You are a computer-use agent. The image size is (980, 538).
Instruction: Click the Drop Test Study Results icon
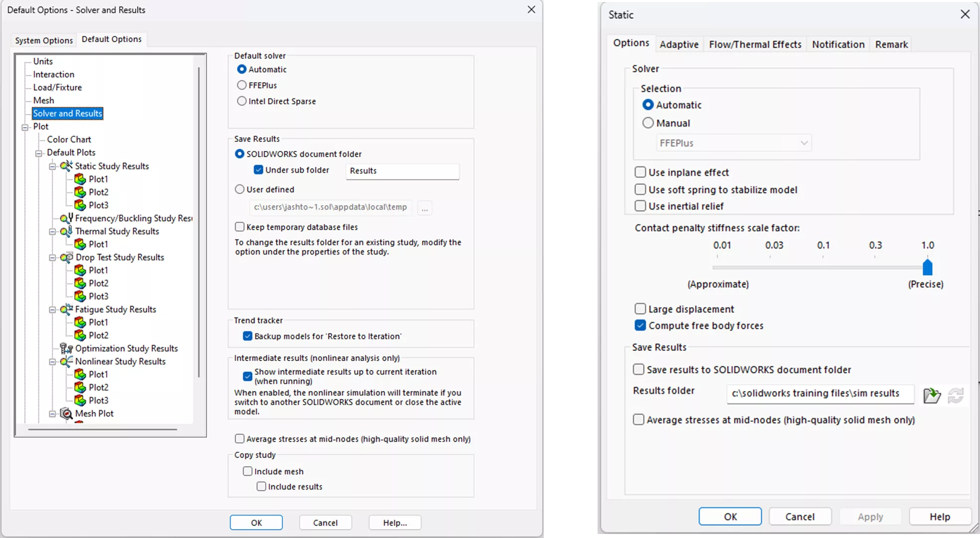click(x=66, y=258)
